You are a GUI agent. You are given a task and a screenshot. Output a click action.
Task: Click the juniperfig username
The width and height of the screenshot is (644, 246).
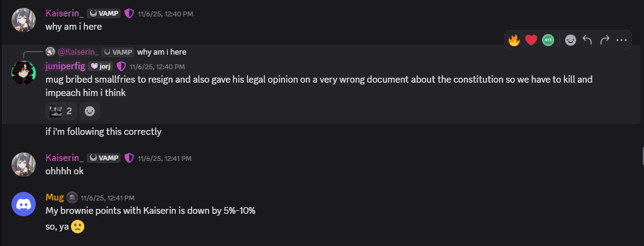(65, 66)
